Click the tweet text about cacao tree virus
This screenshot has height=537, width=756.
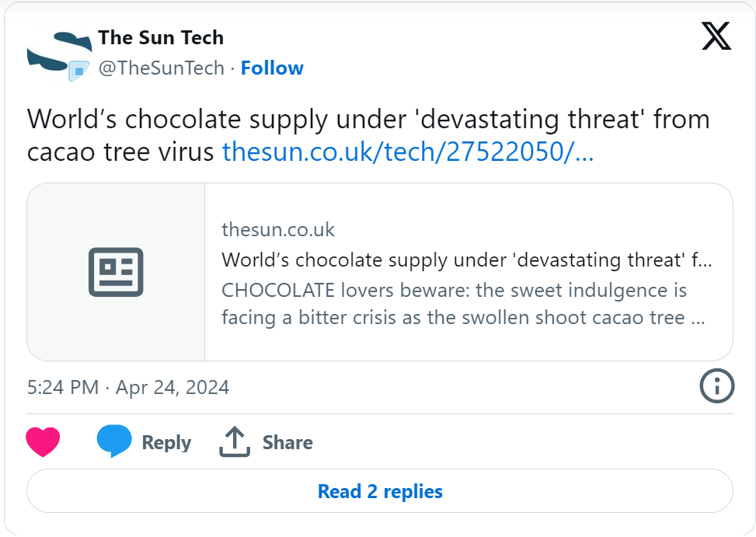[368, 135]
